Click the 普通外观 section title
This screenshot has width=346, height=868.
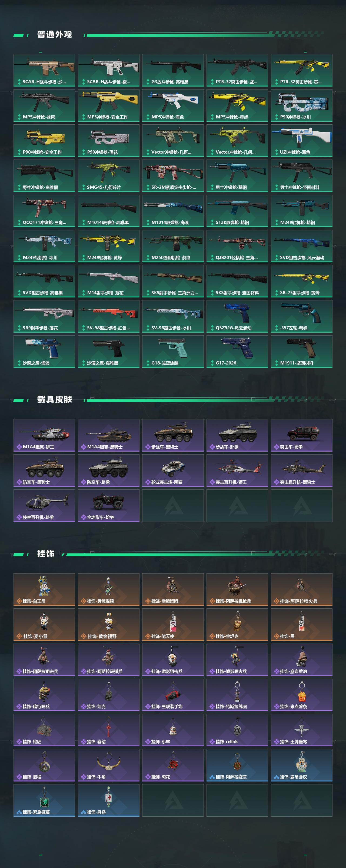[x=55, y=35]
